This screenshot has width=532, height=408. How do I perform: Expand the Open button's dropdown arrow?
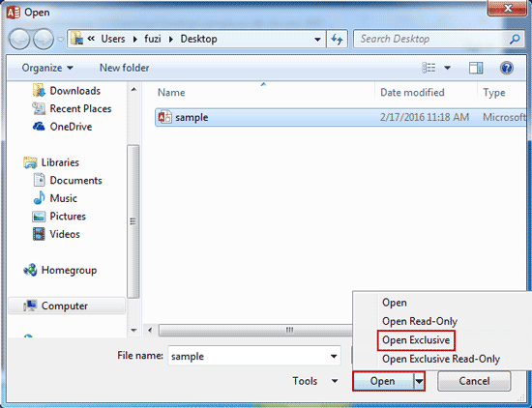[420, 381]
